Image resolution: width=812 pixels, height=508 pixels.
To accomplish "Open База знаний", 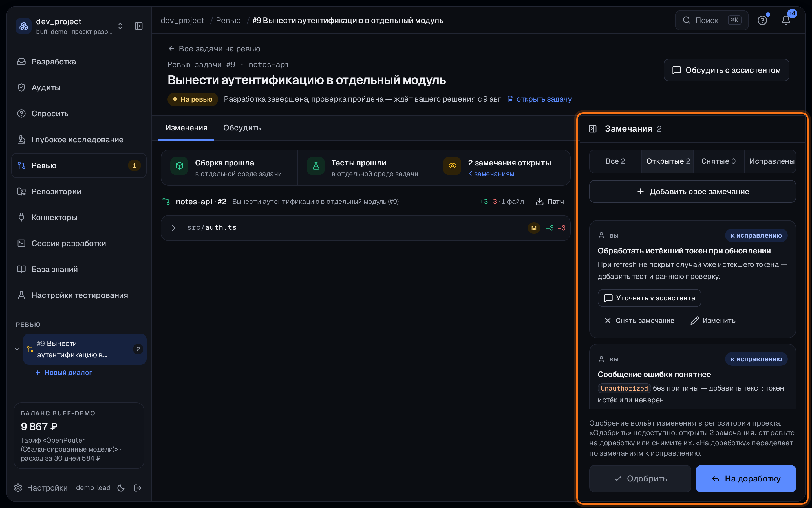I will pos(79,269).
